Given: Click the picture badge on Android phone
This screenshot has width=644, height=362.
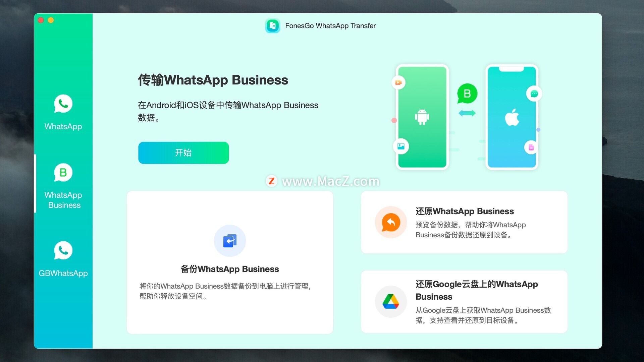Looking at the screenshot, I should tap(401, 146).
